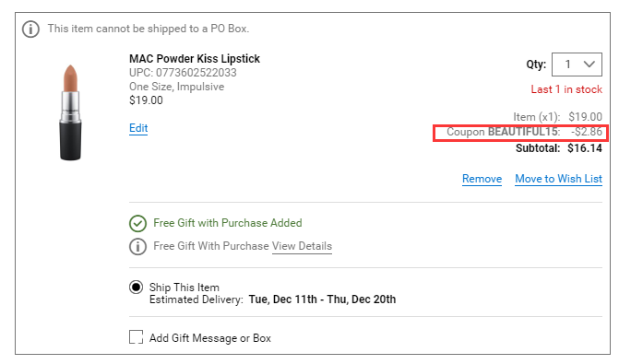Screen dimensions: 619x364
Task: Open View Details for free gift
Action: [x=302, y=246]
